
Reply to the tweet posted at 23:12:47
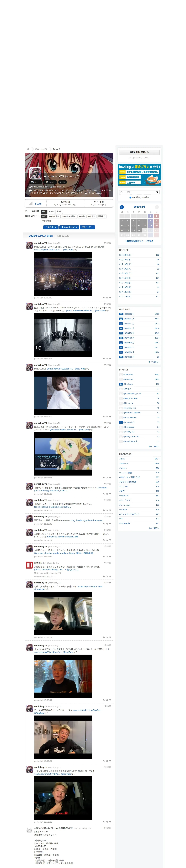pos(104,298)
